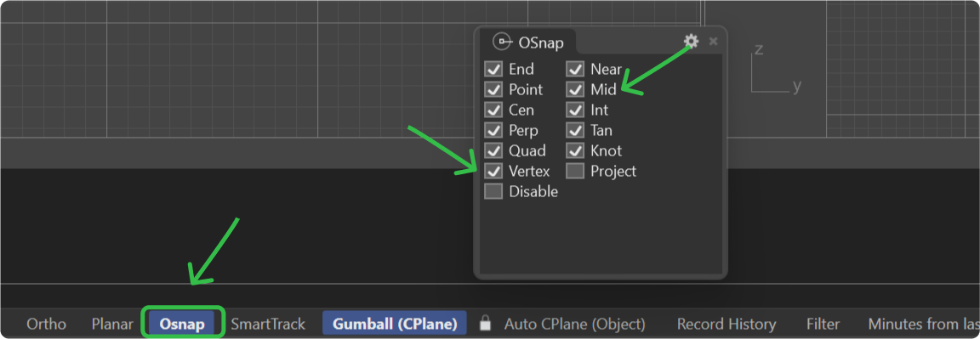The image size is (980, 339).
Task: Select Auto CPlane (Object) option
Action: tap(574, 324)
